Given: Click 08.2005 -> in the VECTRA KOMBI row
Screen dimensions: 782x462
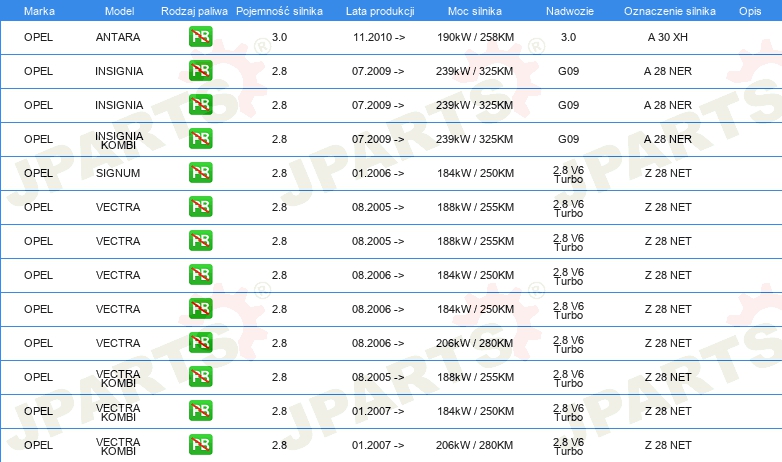Looking at the screenshot, I should click(378, 377).
